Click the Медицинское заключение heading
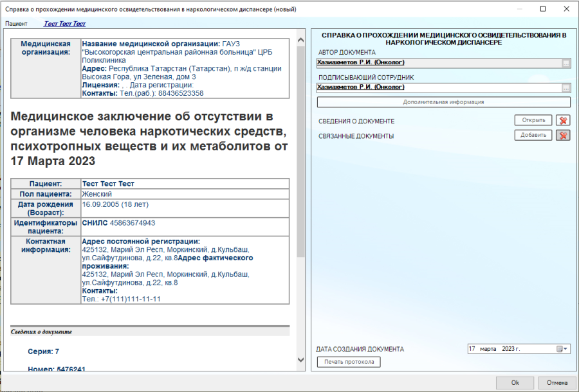 click(149, 139)
